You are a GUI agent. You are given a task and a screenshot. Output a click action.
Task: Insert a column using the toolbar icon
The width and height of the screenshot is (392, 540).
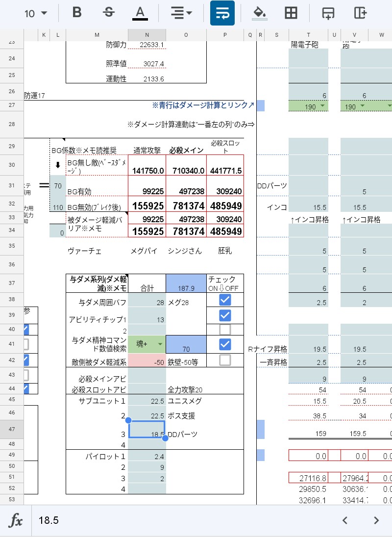tap(361, 13)
